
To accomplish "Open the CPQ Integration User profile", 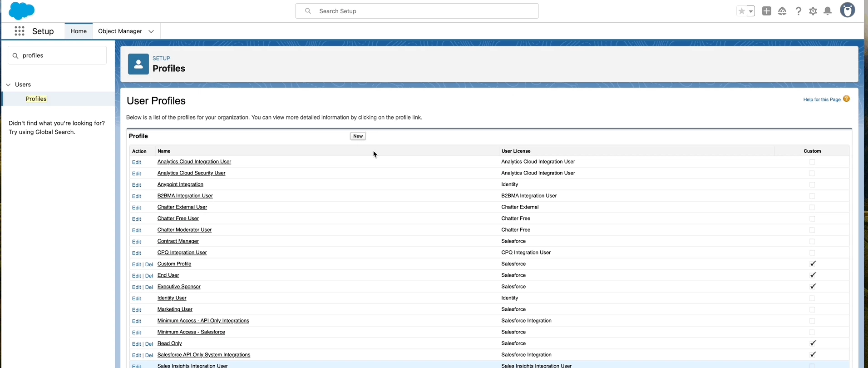I will click(x=182, y=253).
